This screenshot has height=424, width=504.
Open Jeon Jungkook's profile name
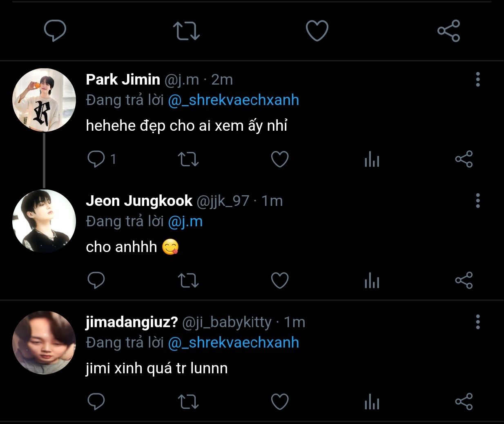click(139, 201)
